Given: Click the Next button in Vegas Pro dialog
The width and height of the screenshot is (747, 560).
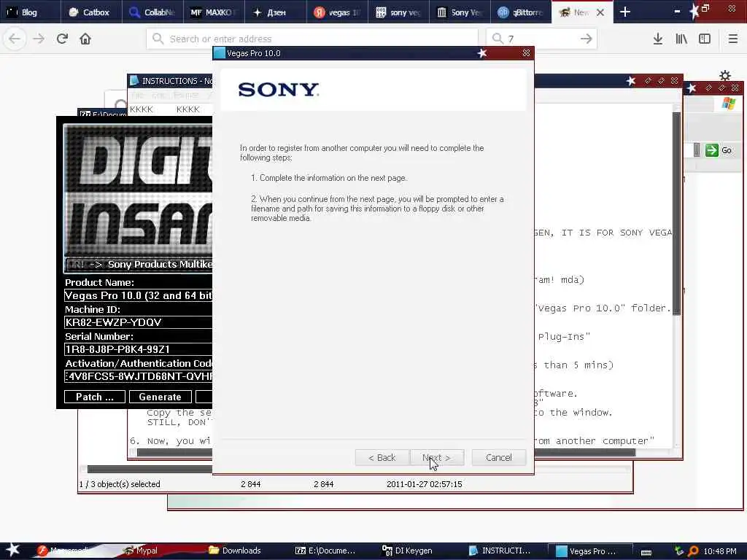Looking at the screenshot, I should pyautogui.click(x=436, y=458).
